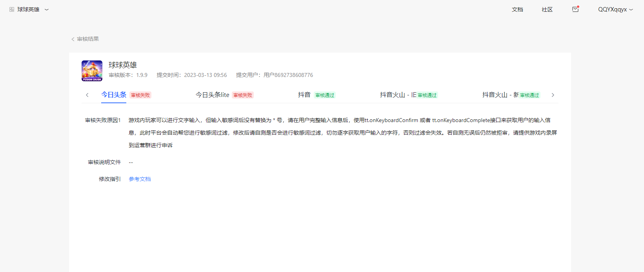Show more tabs with right arrow
Image resolution: width=644 pixels, height=272 pixels.
(553, 95)
